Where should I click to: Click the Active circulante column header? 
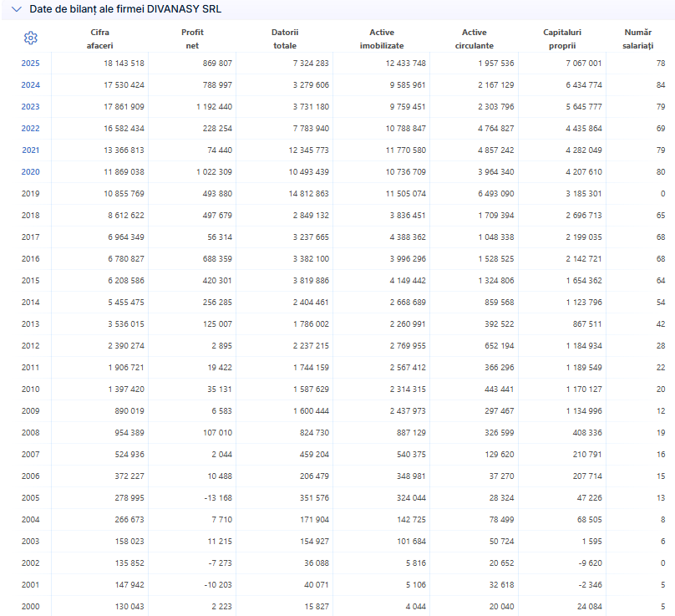pyautogui.click(x=475, y=38)
